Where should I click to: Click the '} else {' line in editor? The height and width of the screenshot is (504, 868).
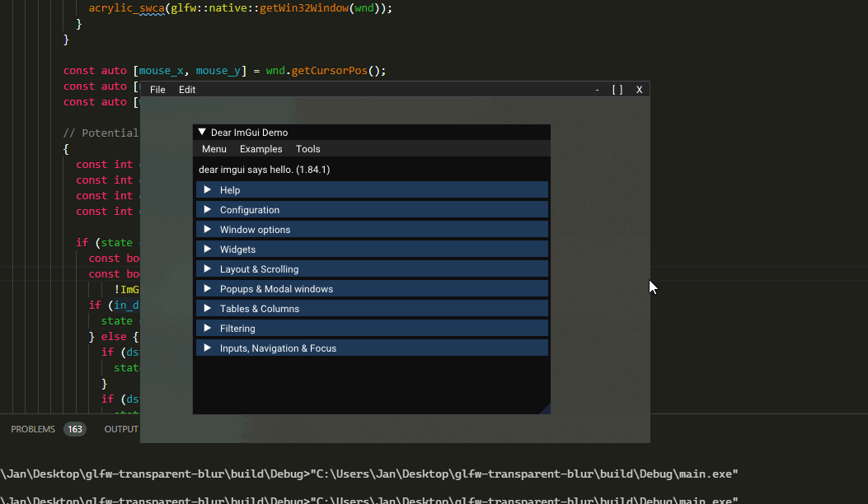pyautogui.click(x=114, y=336)
